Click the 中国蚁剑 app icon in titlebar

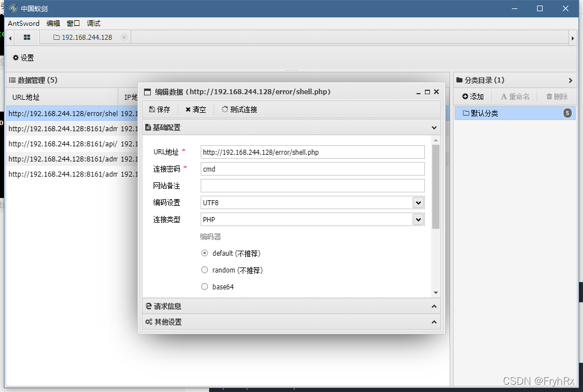[13, 8]
